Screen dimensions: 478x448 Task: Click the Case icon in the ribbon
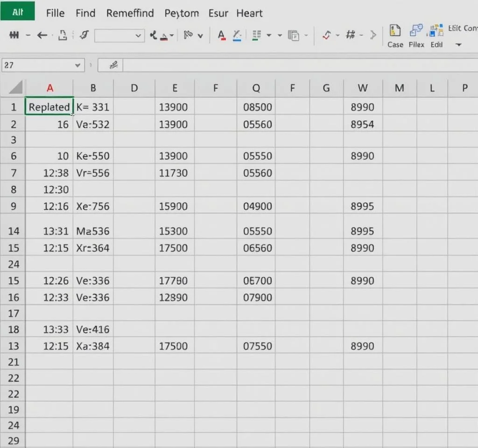[x=395, y=31]
